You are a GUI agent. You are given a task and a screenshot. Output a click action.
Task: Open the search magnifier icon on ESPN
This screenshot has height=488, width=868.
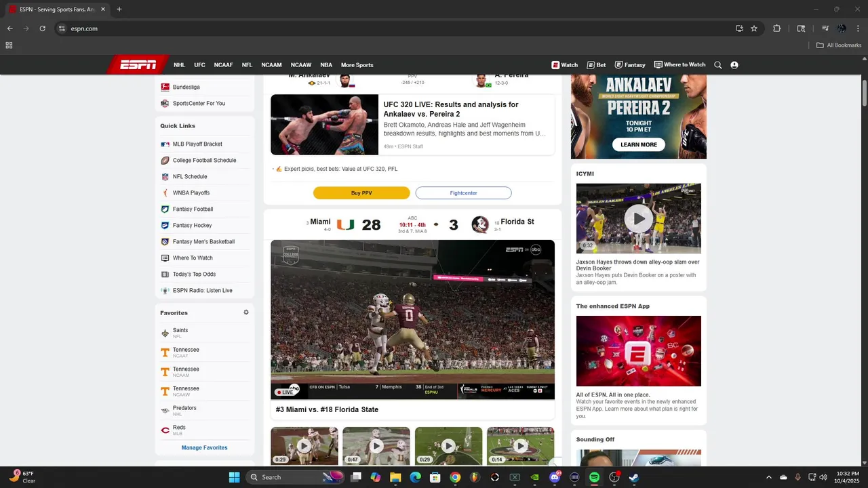(718, 65)
